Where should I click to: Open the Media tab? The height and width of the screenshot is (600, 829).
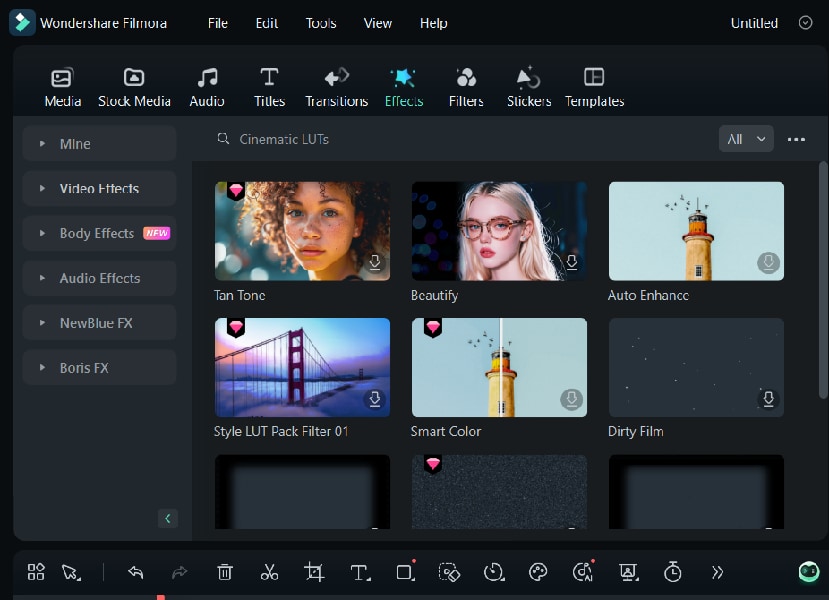pyautogui.click(x=62, y=88)
